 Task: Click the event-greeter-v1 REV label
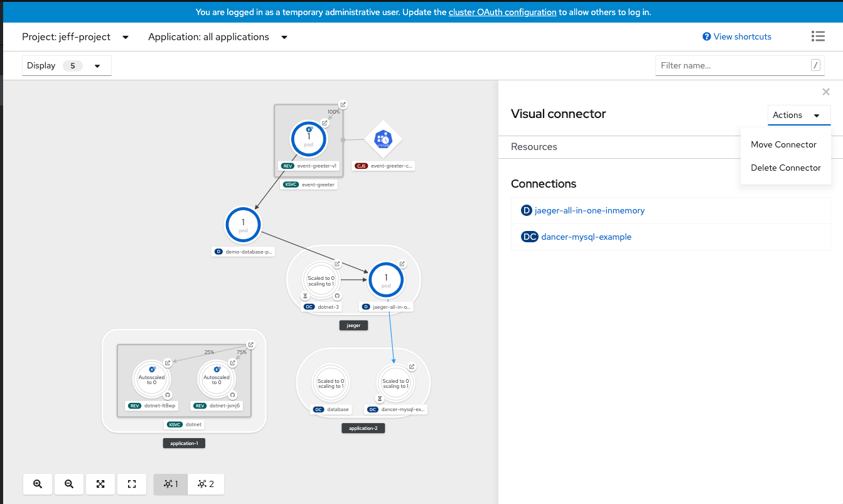pos(310,166)
